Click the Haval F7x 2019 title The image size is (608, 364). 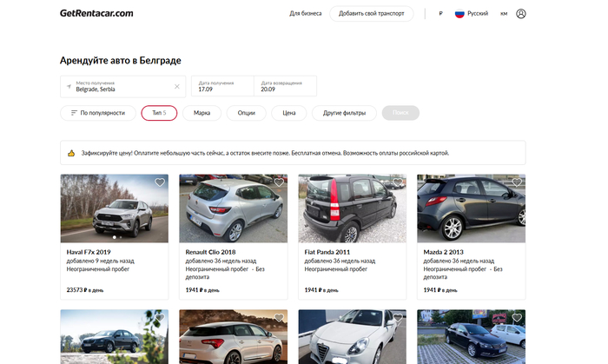tap(89, 252)
